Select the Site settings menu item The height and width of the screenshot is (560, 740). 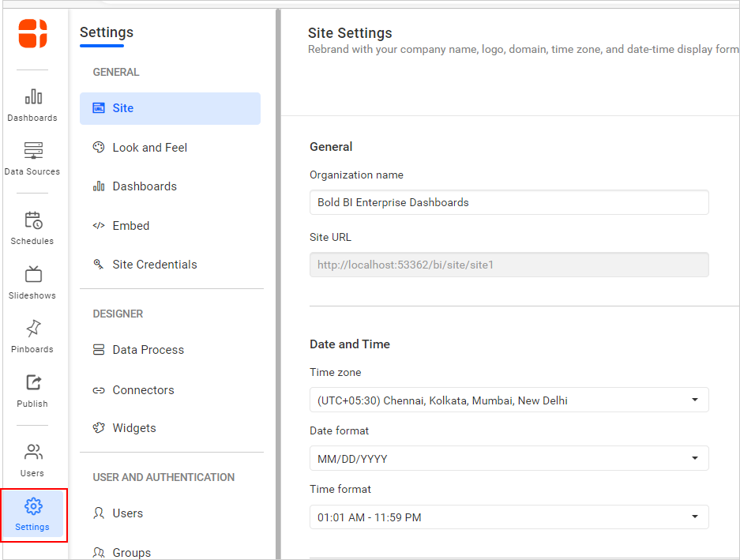170,108
